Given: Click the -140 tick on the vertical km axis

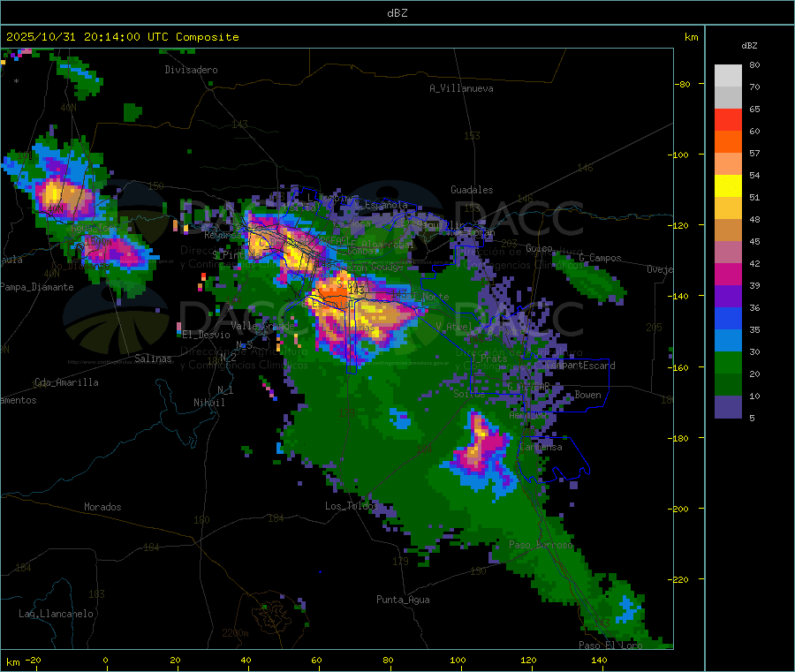Looking at the screenshot, I should [681, 296].
